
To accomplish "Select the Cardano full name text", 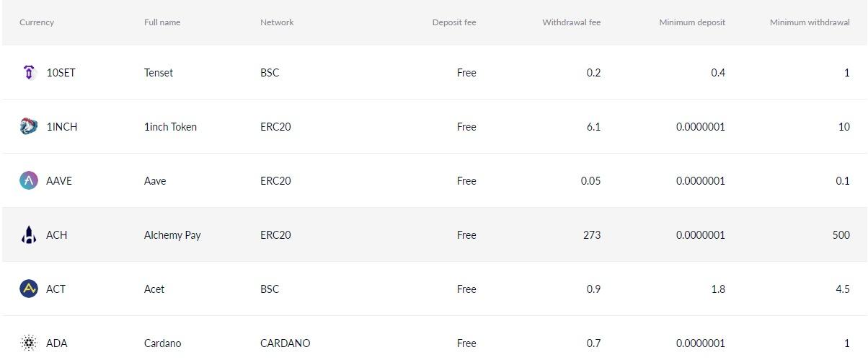I will 163,343.
